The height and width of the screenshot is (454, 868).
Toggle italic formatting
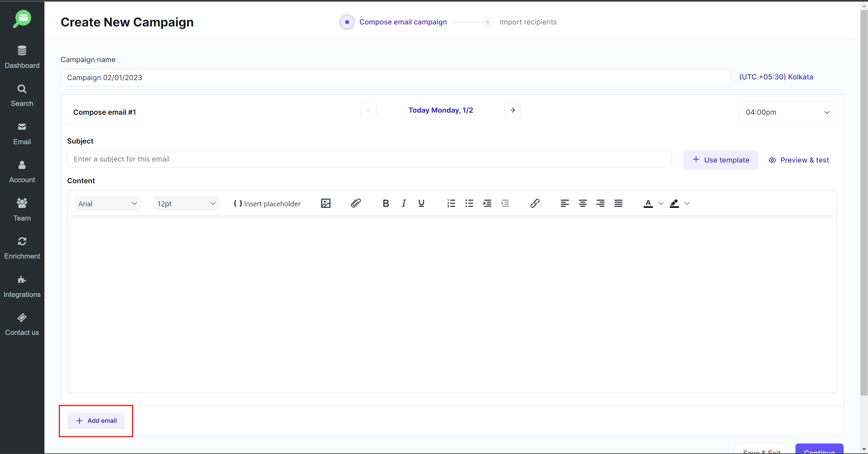tap(403, 203)
